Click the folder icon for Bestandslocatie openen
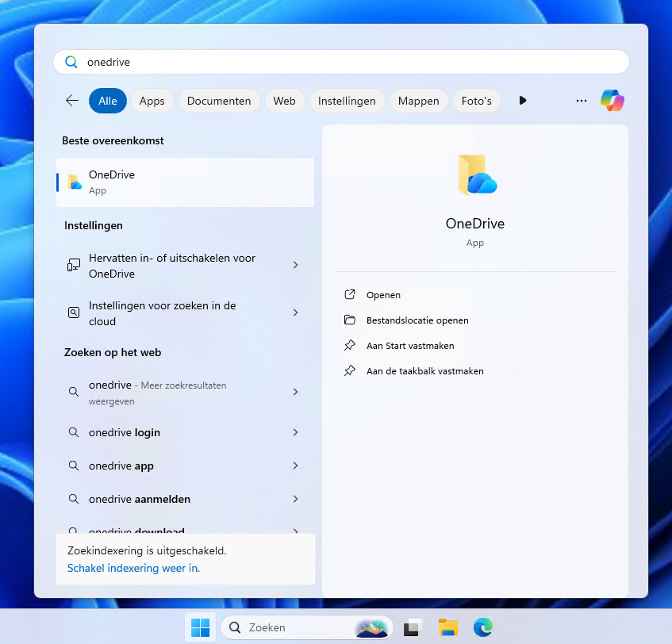Screen dimensions: 672x644 click(350, 320)
